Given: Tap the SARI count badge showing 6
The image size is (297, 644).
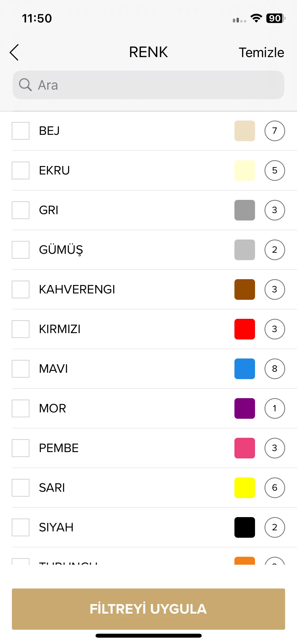Looking at the screenshot, I should [275, 488].
